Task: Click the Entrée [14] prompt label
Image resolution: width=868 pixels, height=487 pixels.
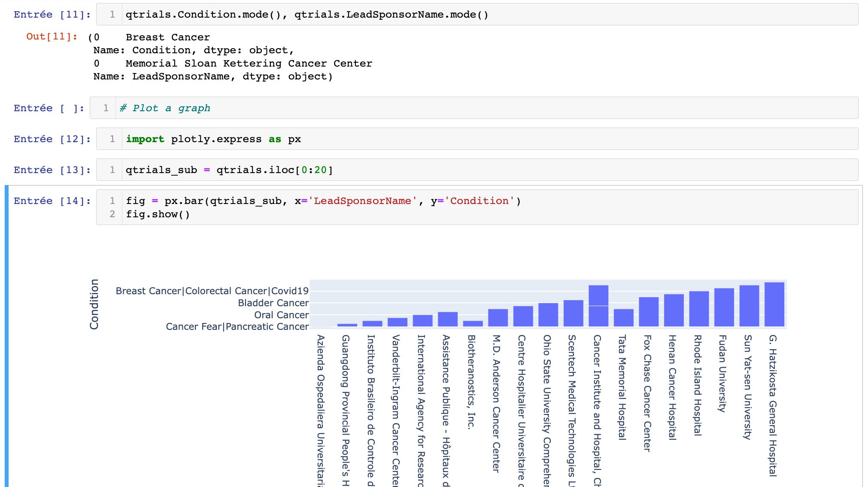Action: pos(52,201)
